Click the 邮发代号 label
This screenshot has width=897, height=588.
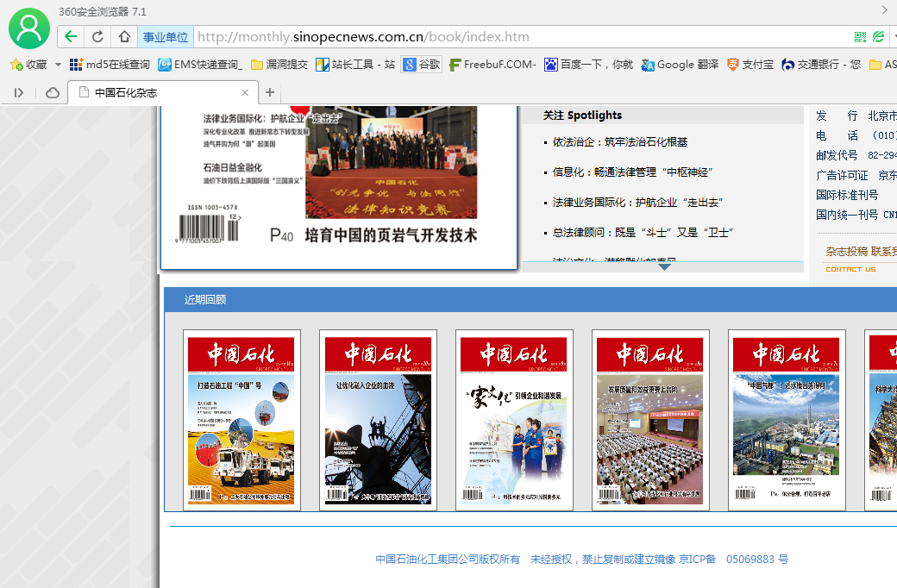[837, 155]
